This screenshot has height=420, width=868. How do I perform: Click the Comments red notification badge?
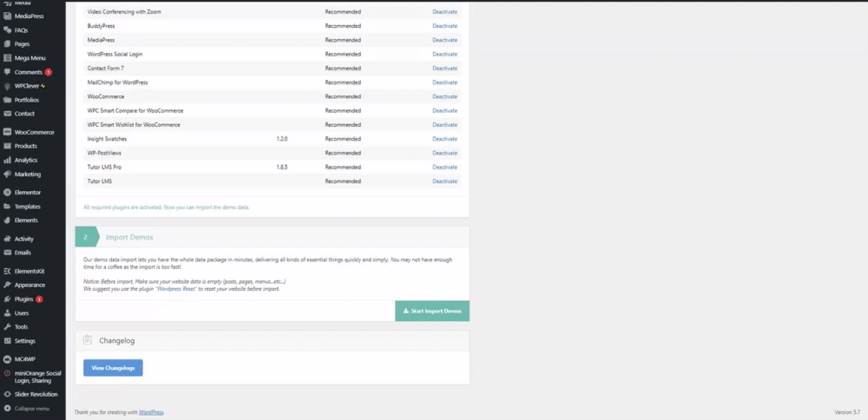(x=49, y=72)
